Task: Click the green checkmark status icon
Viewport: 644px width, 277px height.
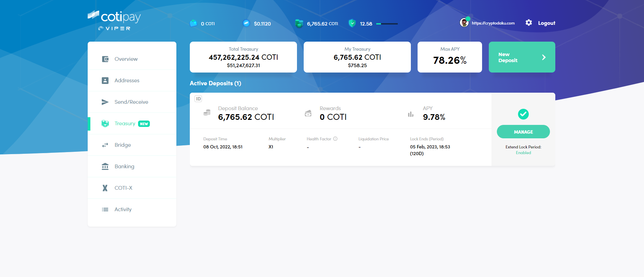Action: 523,114
